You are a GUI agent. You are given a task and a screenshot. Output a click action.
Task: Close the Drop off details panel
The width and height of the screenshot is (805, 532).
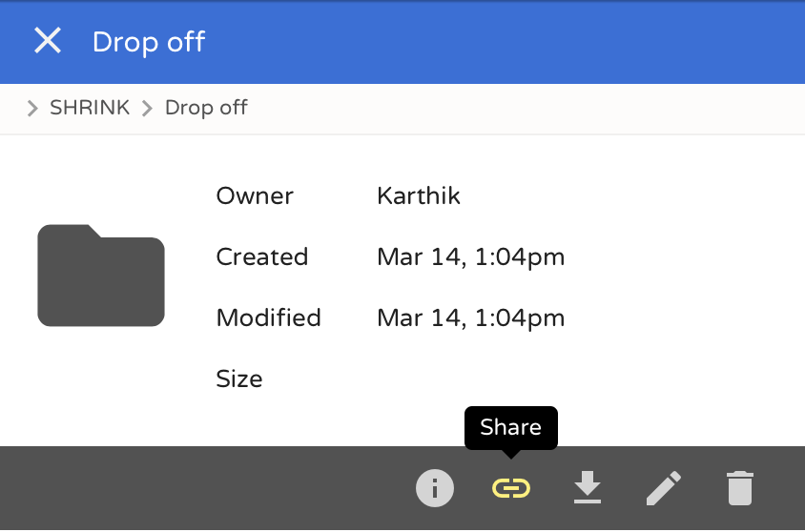point(47,41)
